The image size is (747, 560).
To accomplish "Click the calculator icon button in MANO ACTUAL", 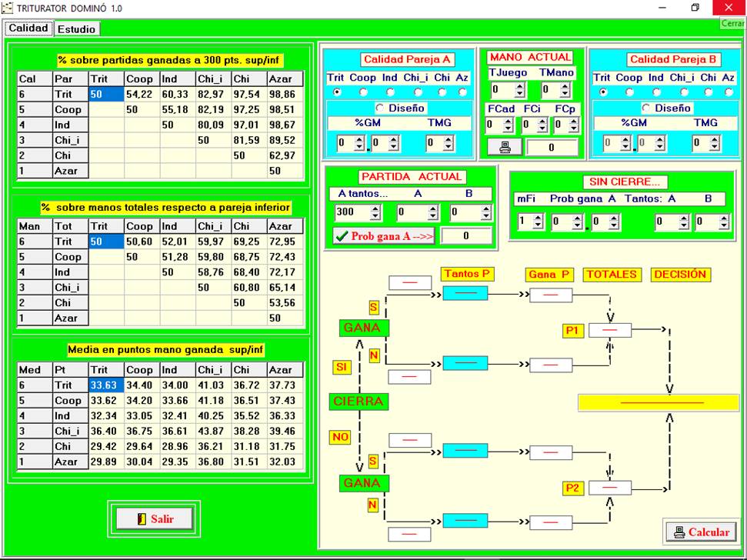I will pyautogui.click(x=505, y=146).
